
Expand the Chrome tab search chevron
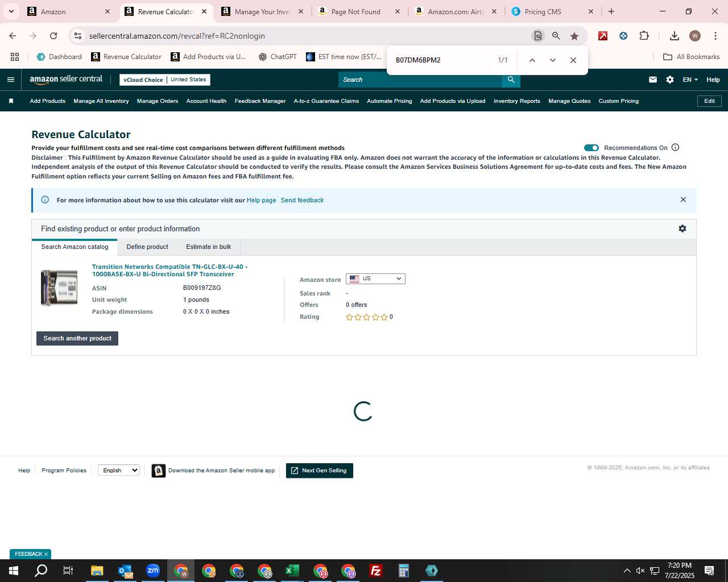tap(11, 11)
